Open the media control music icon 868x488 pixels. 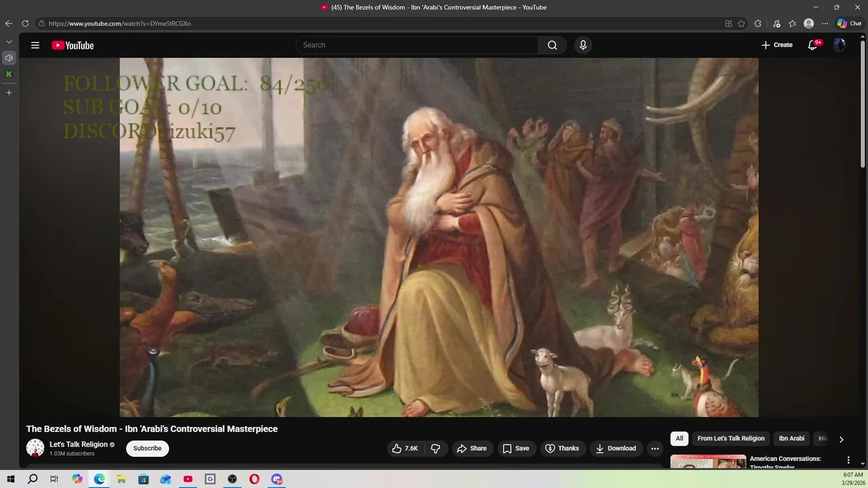tap(776, 23)
